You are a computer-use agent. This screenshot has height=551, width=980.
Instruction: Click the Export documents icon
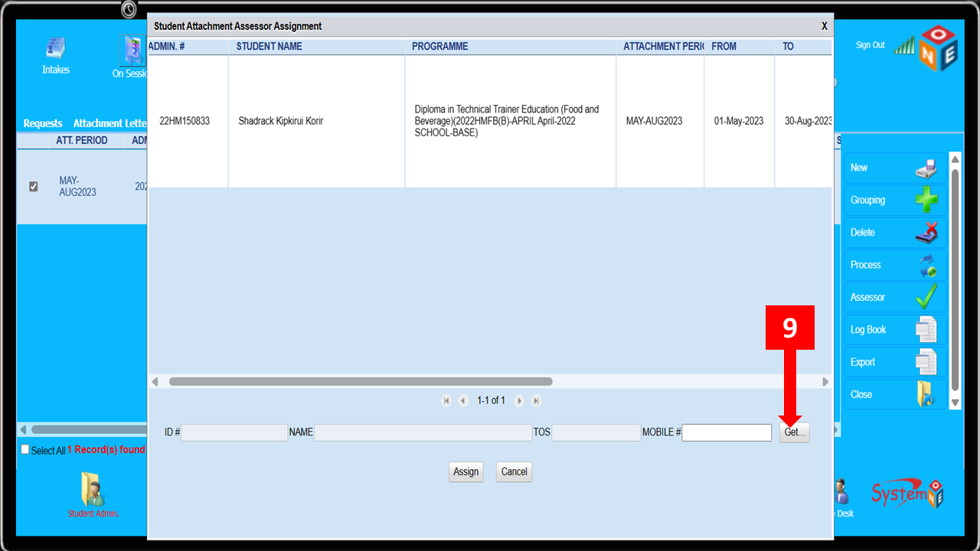click(926, 362)
